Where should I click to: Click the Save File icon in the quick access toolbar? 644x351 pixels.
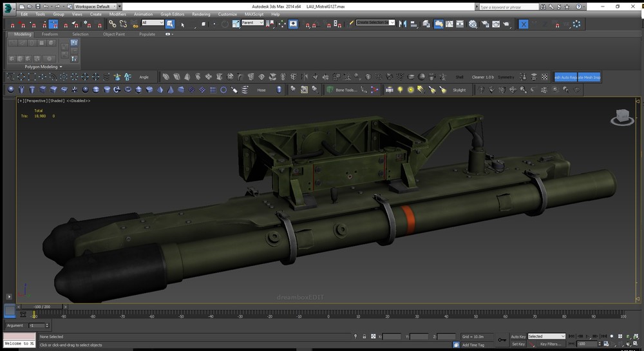pos(39,6)
